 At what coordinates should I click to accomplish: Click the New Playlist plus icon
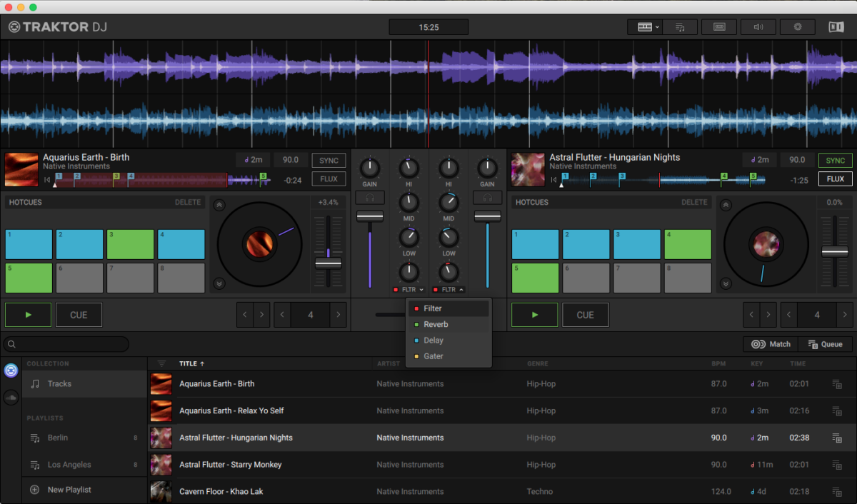click(x=34, y=490)
